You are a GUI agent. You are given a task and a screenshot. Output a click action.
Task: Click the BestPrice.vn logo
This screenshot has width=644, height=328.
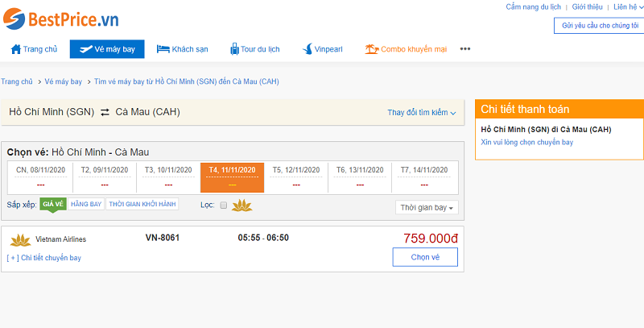coord(61,19)
